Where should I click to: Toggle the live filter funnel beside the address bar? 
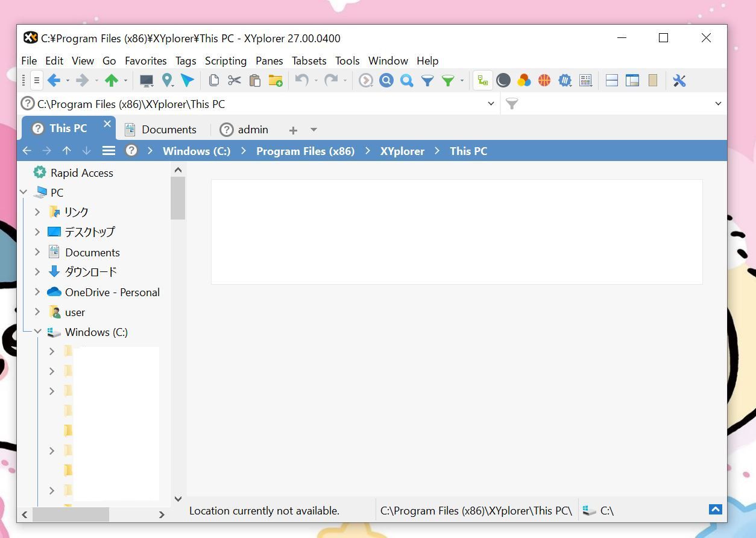coord(512,104)
